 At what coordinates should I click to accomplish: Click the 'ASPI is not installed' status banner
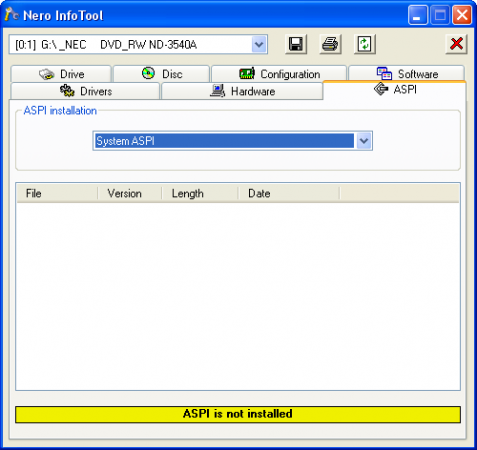[x=238, y=414]
